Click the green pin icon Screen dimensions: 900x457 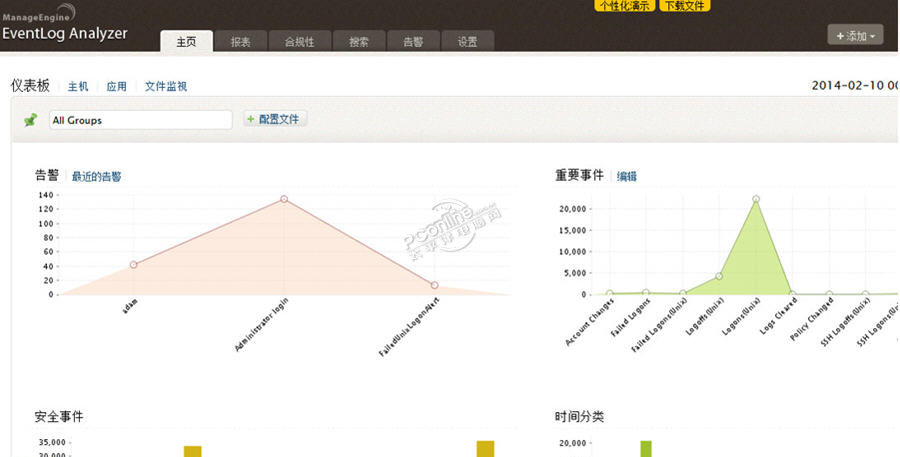click(31, 119)
